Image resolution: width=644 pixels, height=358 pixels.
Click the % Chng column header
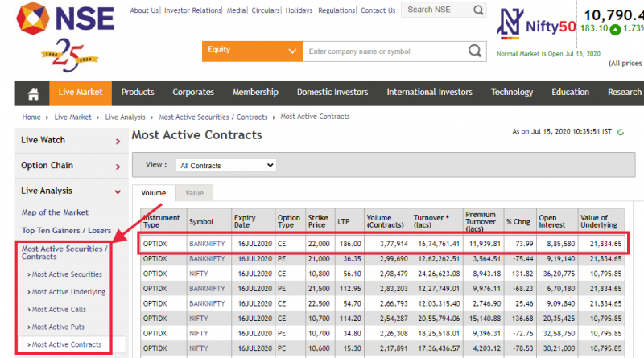pos(520,221)
